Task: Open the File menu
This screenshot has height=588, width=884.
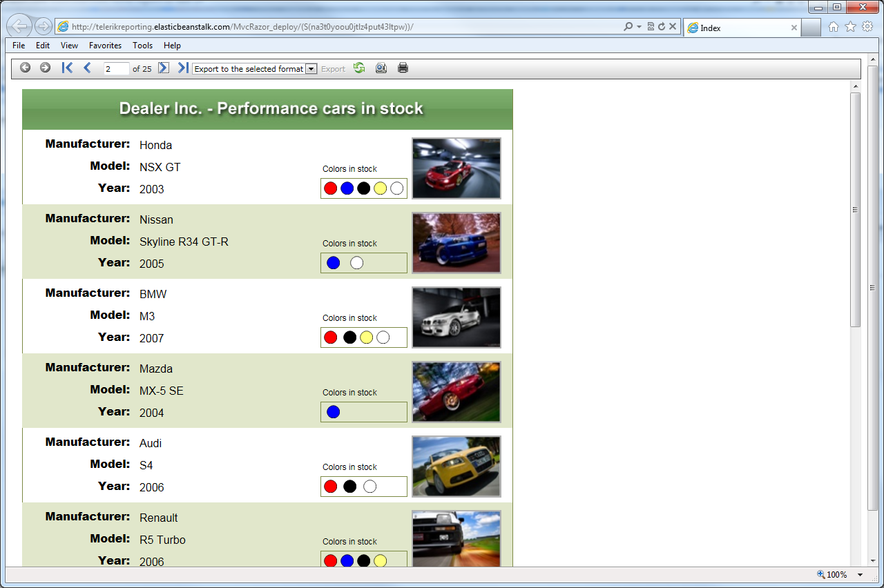Action: tap(19, 46)
